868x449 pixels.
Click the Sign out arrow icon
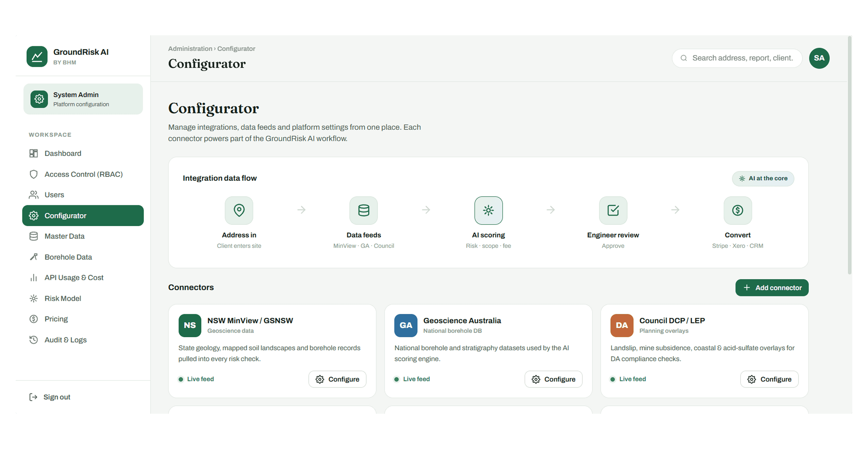point(33,397)
